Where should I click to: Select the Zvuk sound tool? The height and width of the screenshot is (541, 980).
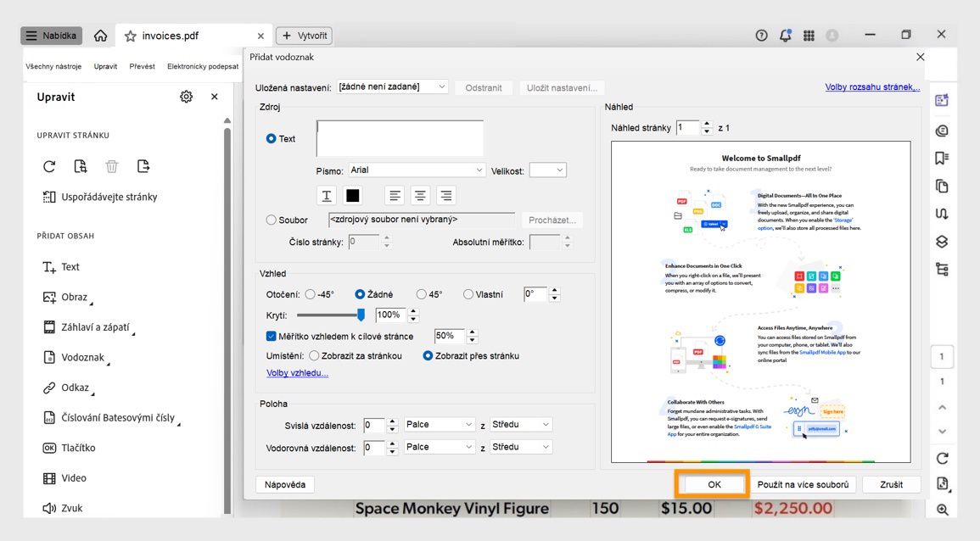point(63,508)
